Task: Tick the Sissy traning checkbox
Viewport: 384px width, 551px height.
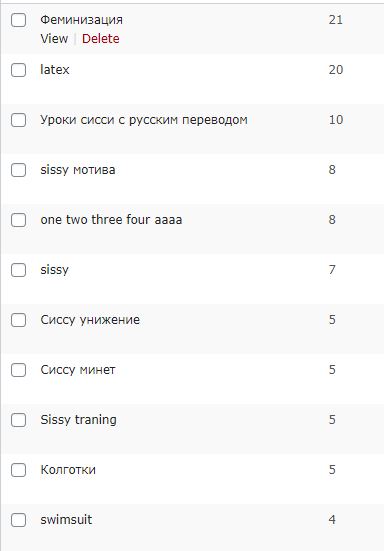Action: point(18,420)
